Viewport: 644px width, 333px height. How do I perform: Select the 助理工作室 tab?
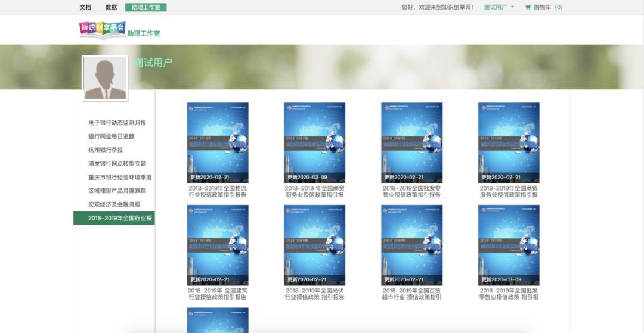coord(145,7)
